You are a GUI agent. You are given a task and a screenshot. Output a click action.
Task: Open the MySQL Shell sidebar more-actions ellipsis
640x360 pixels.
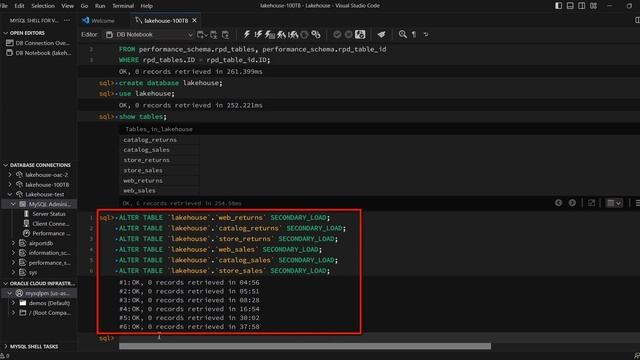(x=67, y=20)
